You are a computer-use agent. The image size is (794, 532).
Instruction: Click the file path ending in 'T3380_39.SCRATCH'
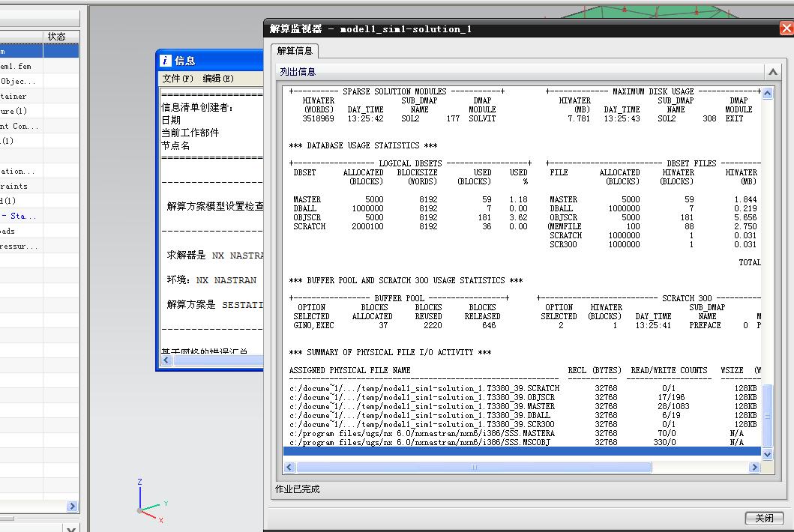(x=424, y=388)
